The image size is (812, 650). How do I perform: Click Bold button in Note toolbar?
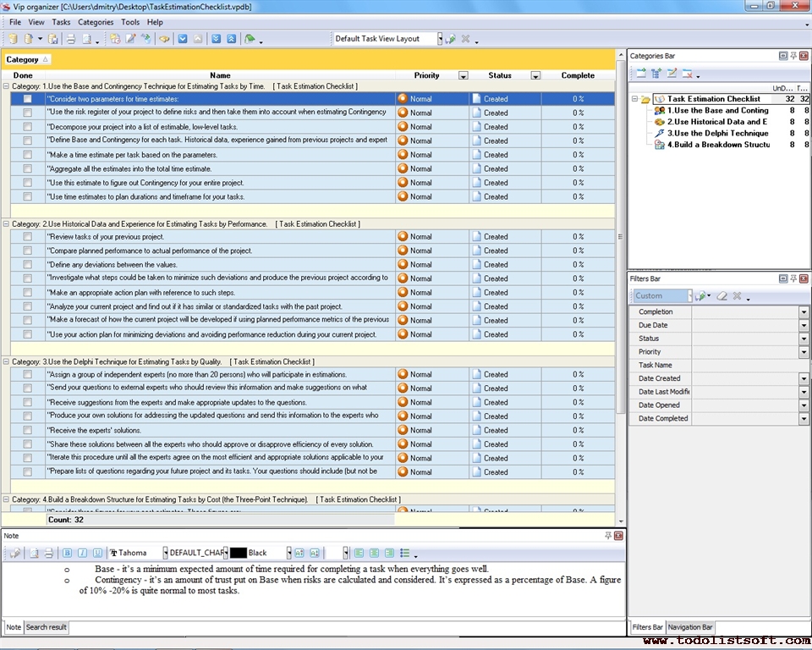[68, 553]
